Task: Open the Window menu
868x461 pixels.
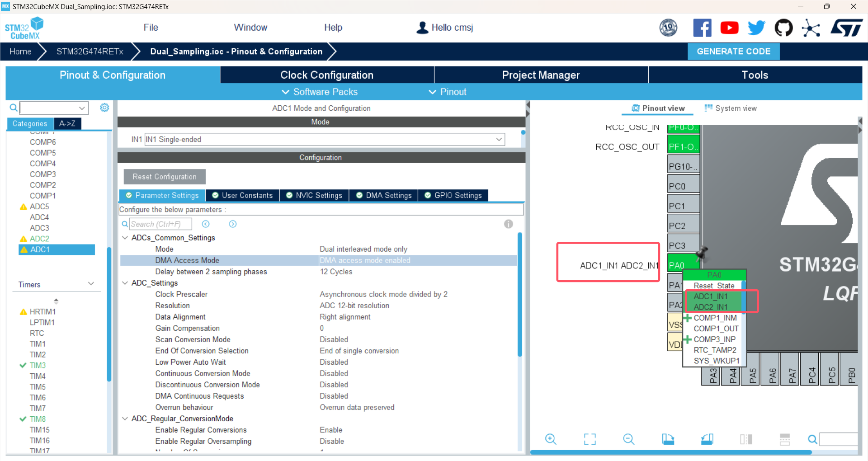Action: coord(250,28)
